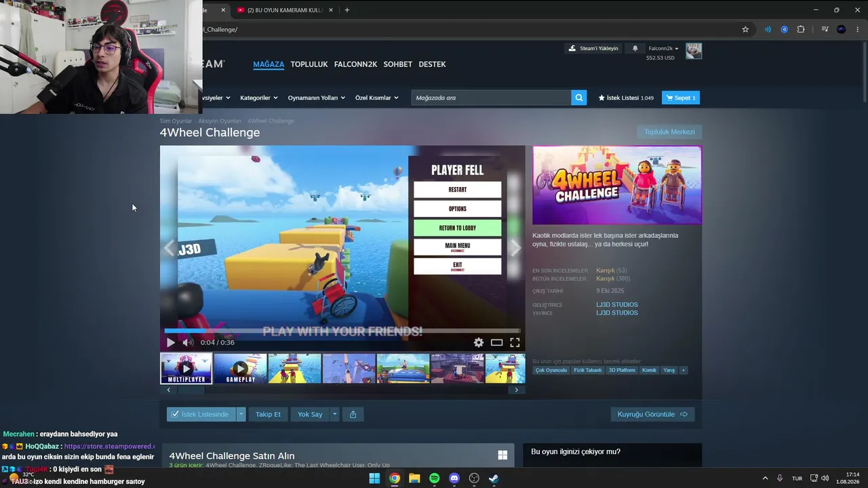Expand the Özel Kısımlar menu
868x488 pixels.
[376, 98]
